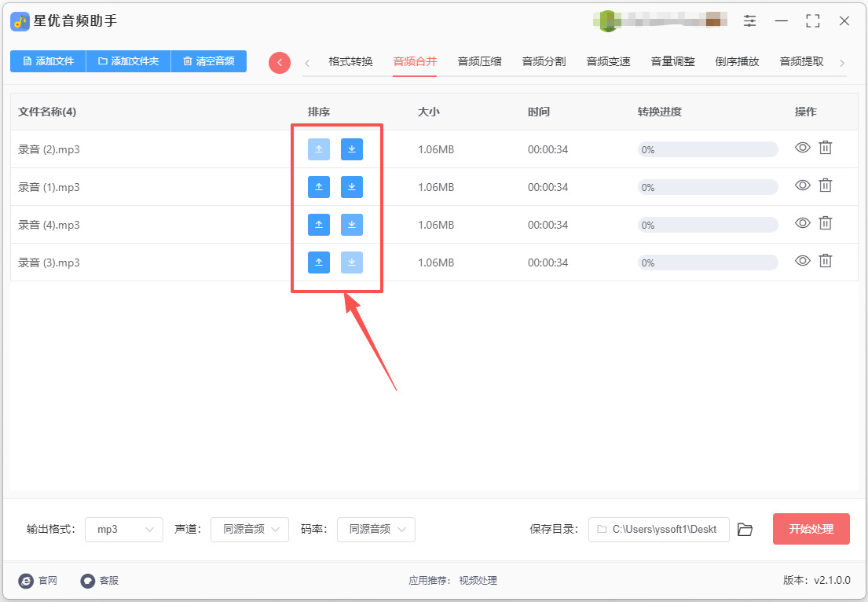The width and height of the screenshot is (868, 602).
Task: Move 录音 (1).mp3 up in order
Action: point(318,187)
